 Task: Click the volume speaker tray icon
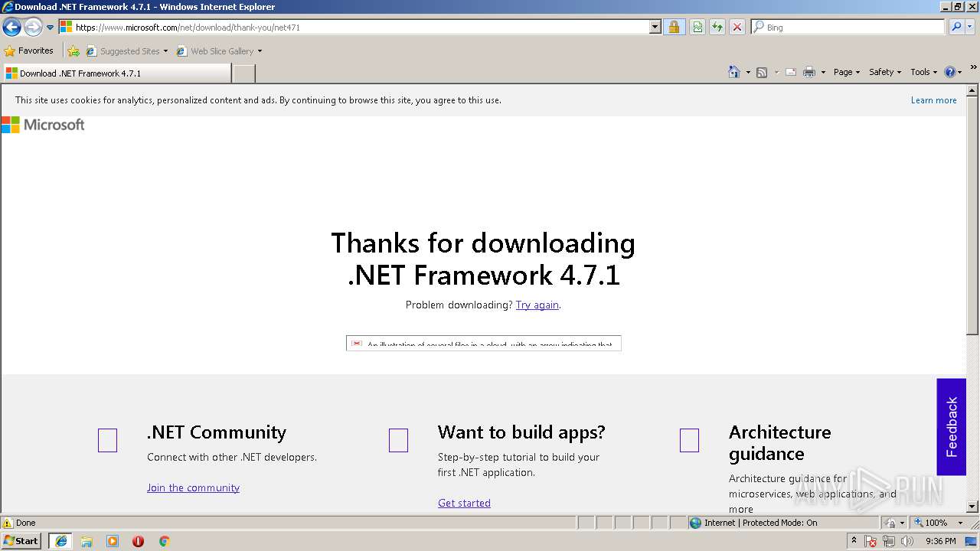pyautogui.click(x=907, y=541)
